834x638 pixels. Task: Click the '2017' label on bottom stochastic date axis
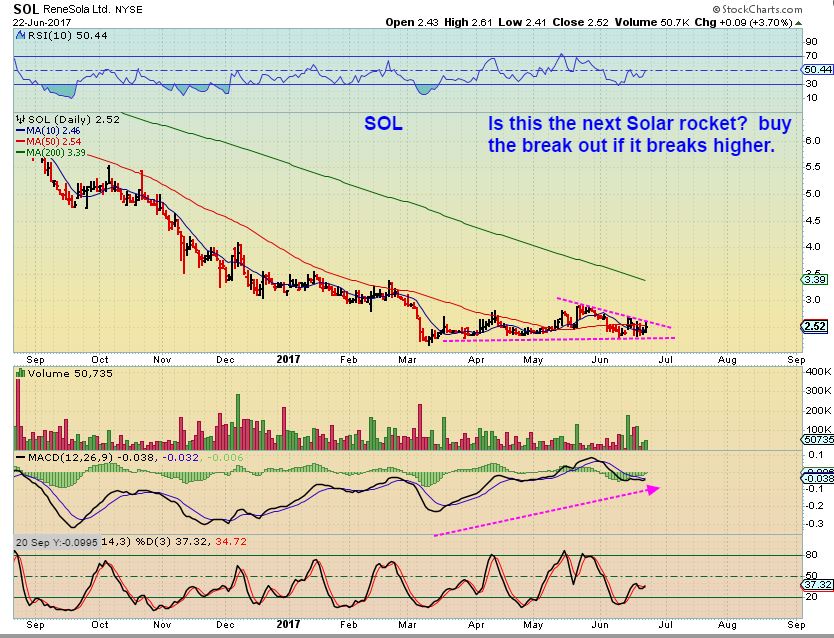(x=288, y=625)
